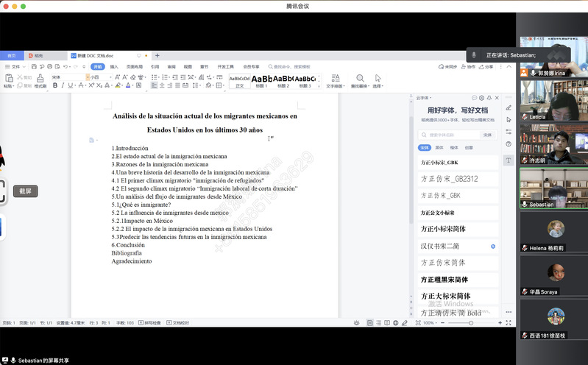Open a new document tab with plus
The height and width of the screenshot is (365, 588).
click(157, 55)
